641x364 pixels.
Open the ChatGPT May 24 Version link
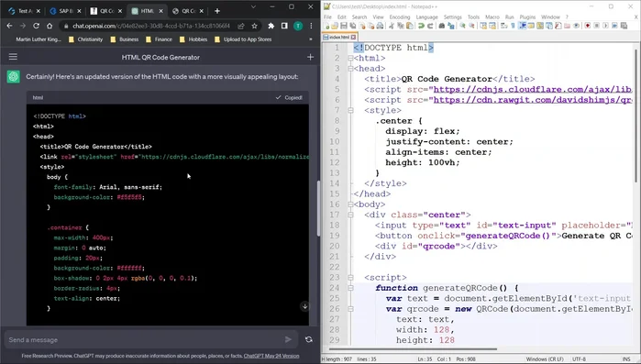click(271, 356)
